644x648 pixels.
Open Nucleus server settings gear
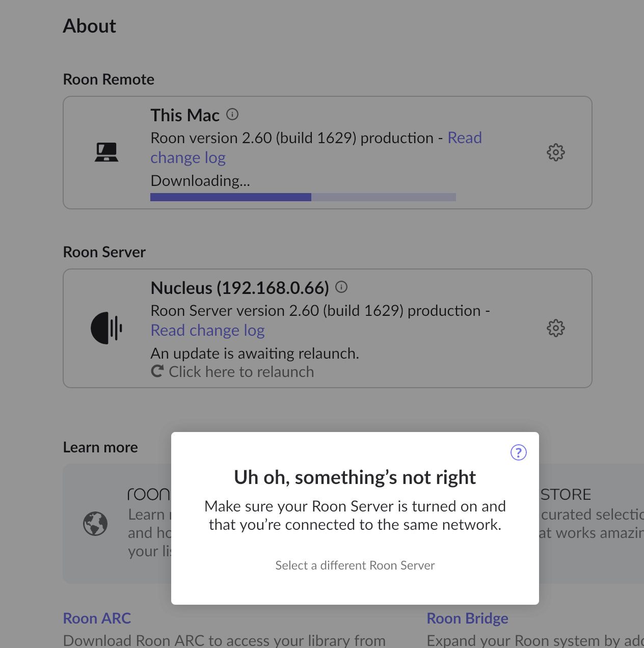[555, 328]
